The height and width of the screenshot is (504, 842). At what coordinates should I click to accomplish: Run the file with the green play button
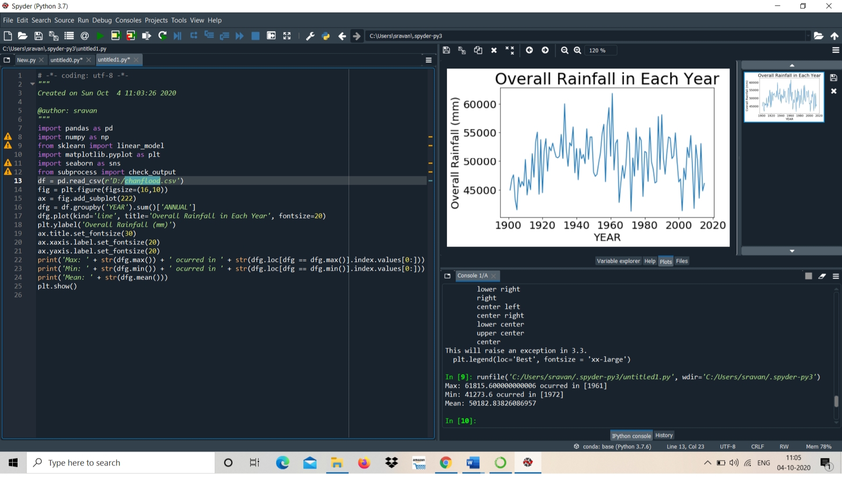point(100,36)
